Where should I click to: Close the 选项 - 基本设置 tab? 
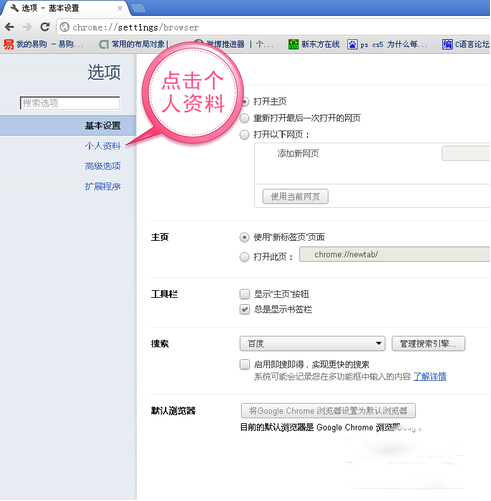[120, 8]
